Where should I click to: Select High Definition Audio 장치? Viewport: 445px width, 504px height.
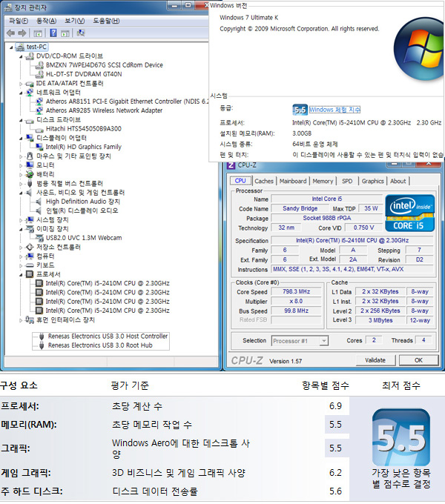pyautogui.click(x=82, y=202)
